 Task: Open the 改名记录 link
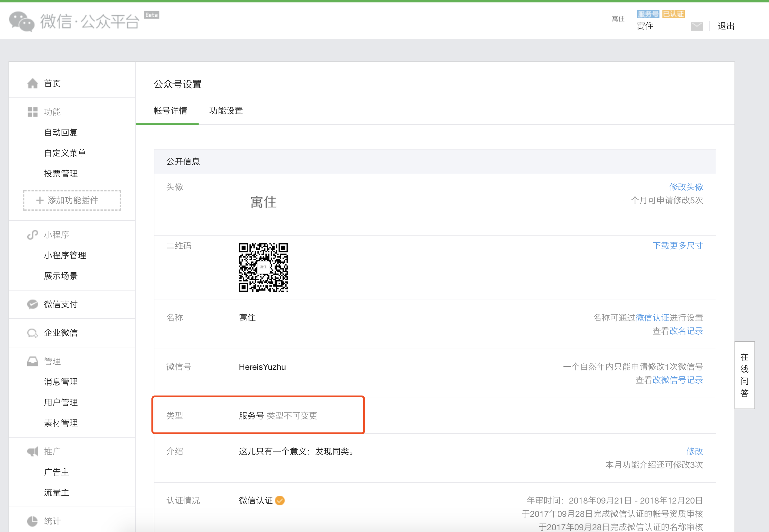(686, 331)
